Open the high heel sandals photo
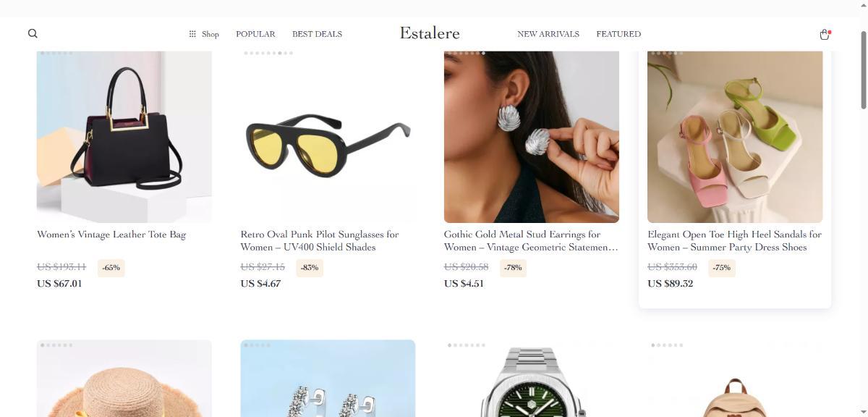The height and width of the screenshot is (417, 868). pos(735,137)
